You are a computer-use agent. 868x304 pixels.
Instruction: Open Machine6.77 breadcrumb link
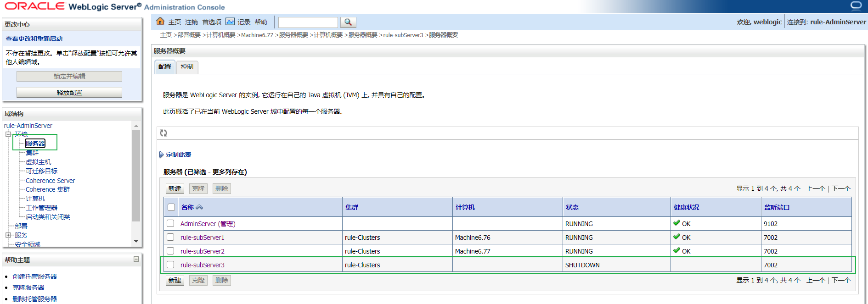(x=257, y=35)
